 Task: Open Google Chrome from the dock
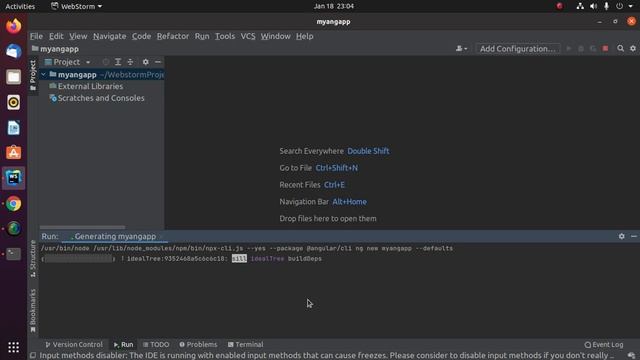[13, 203]
